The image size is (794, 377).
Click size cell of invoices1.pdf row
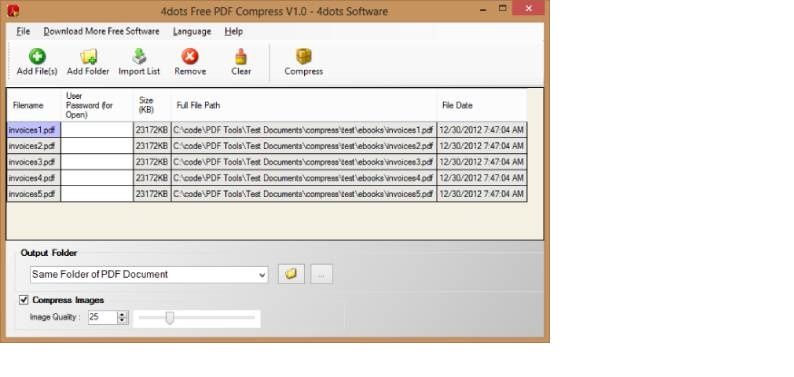coord(152,130)
